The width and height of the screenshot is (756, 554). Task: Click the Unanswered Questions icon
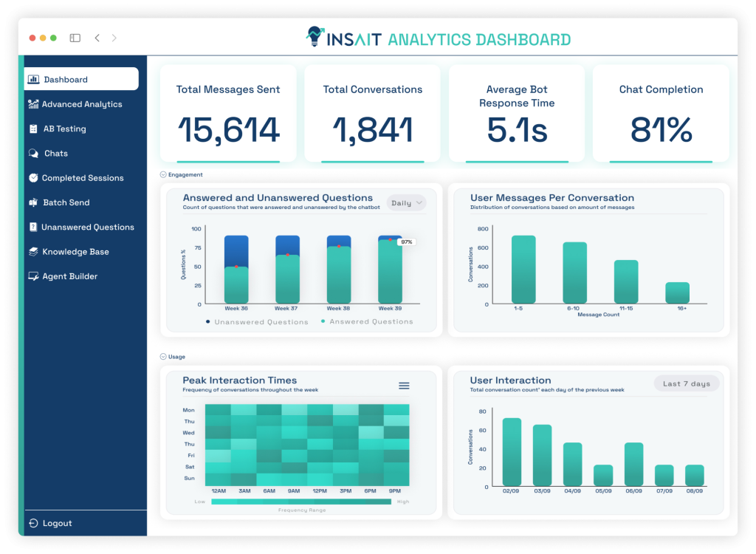pos(33,227)
